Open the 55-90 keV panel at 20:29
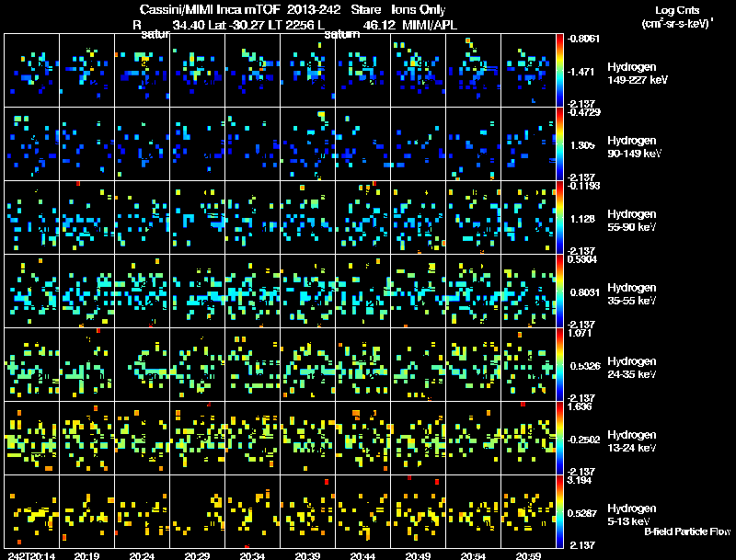Viewport: 736px width, 560px height. pos(197,218)
